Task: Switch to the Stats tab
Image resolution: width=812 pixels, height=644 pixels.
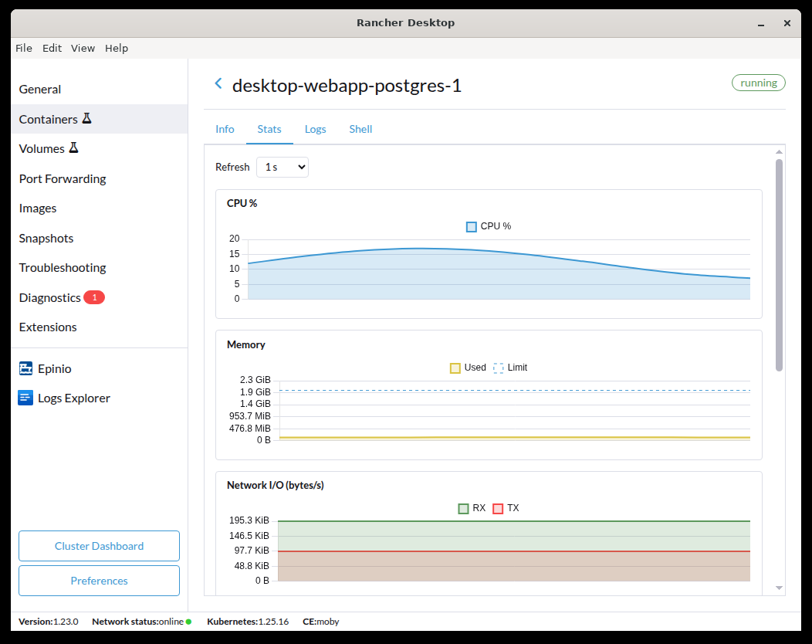Action: [x=269, y=129]
